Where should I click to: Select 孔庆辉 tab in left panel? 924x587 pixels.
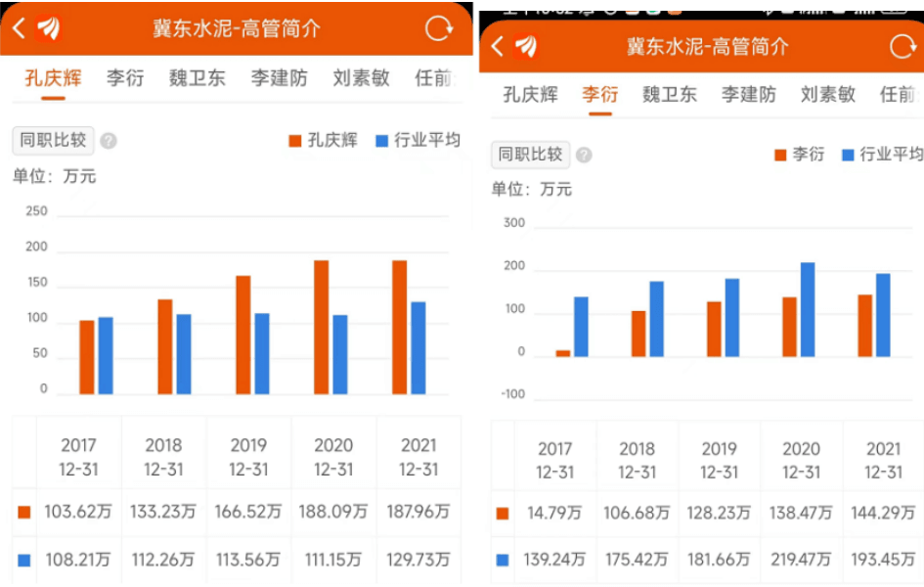point(53,78)
